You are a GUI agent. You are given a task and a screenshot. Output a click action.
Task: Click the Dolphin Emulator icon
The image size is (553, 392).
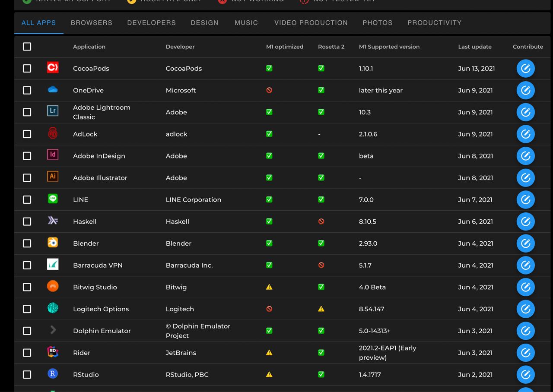tap(53, 330)
